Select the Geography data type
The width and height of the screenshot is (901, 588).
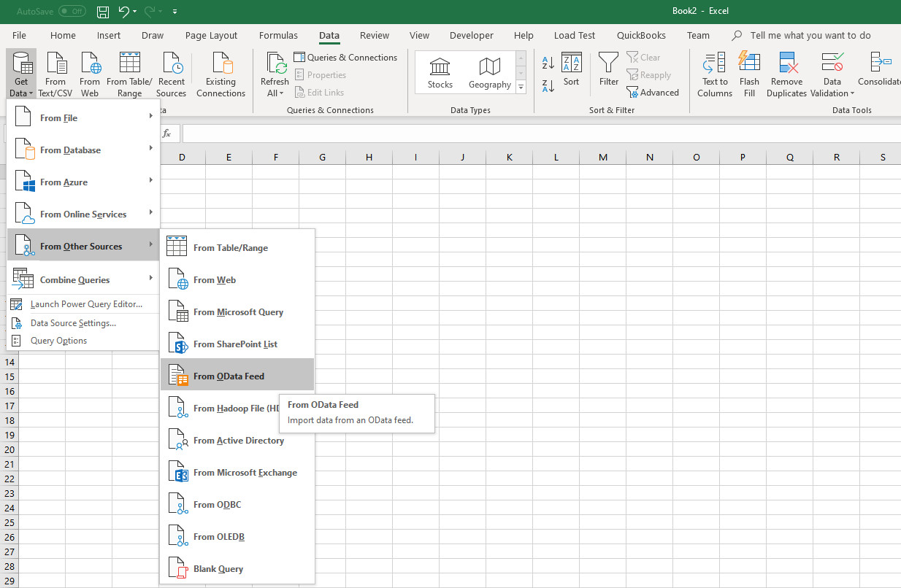490,72
